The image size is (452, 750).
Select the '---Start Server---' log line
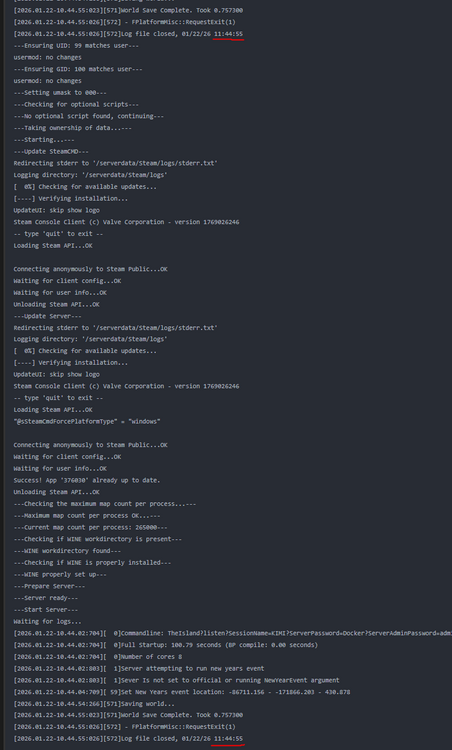pos(45,609)
